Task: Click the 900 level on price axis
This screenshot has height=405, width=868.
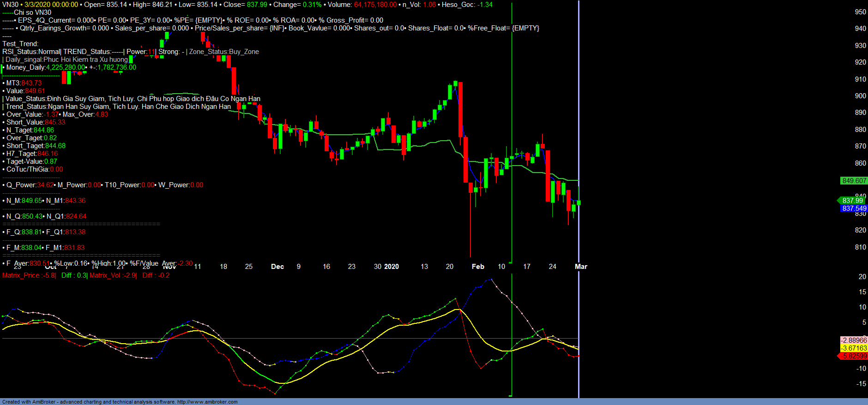Action: point(860,96)
